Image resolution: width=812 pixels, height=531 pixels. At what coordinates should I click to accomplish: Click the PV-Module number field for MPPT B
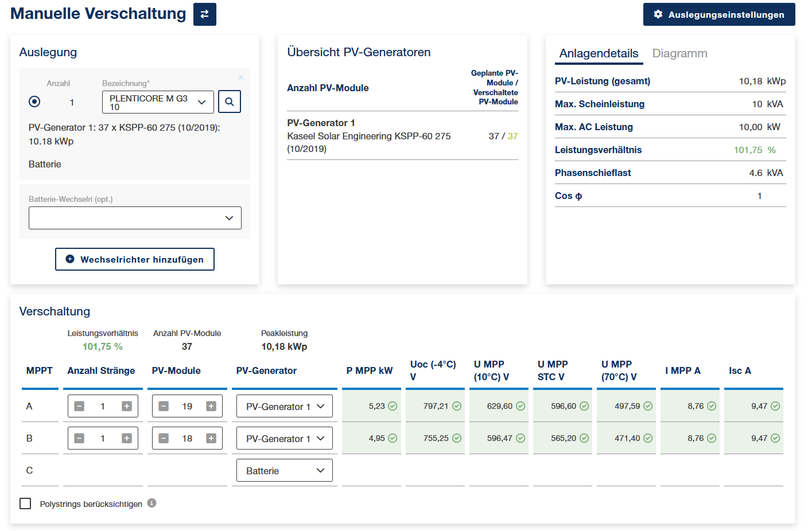pyautogui.click(x=187, y=438)
